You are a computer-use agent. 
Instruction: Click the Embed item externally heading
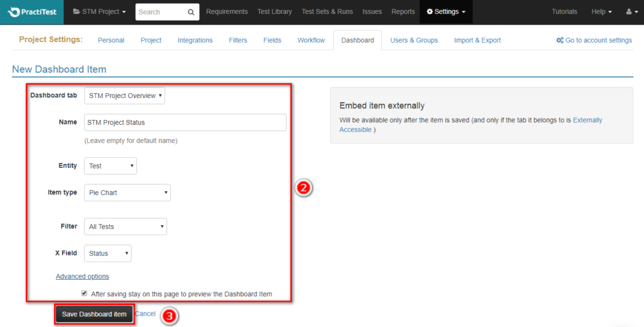point(382,106)
